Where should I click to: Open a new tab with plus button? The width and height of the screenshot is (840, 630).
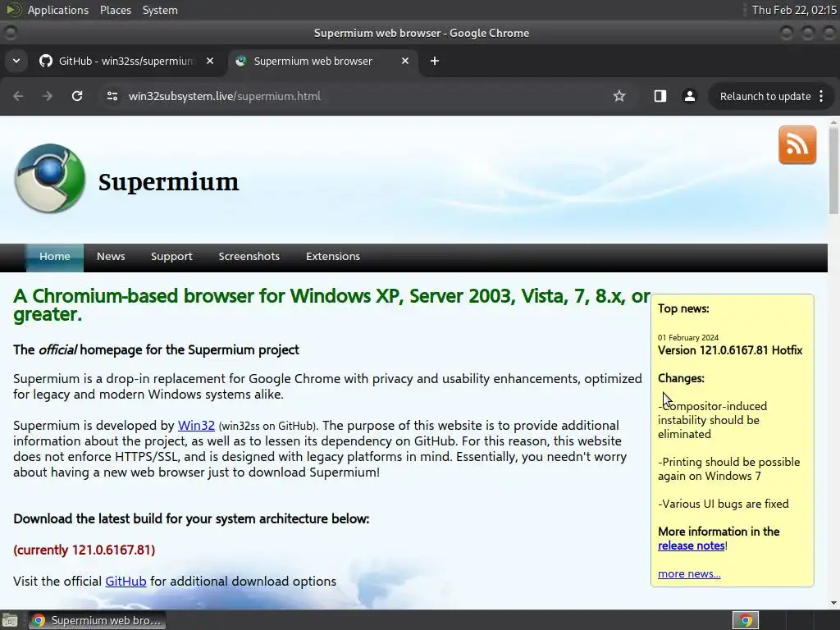(435, 61)
